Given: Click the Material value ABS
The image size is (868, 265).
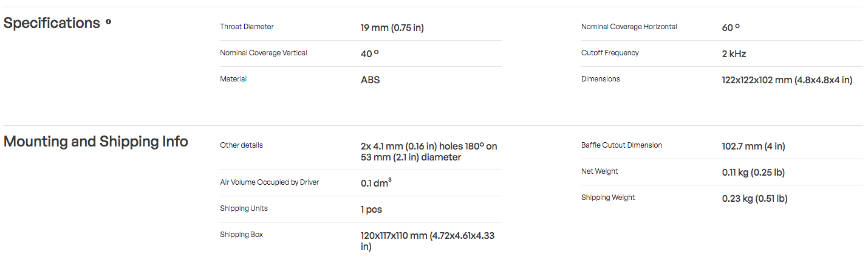Looking at the screenshot, I should tap(371, 80).
